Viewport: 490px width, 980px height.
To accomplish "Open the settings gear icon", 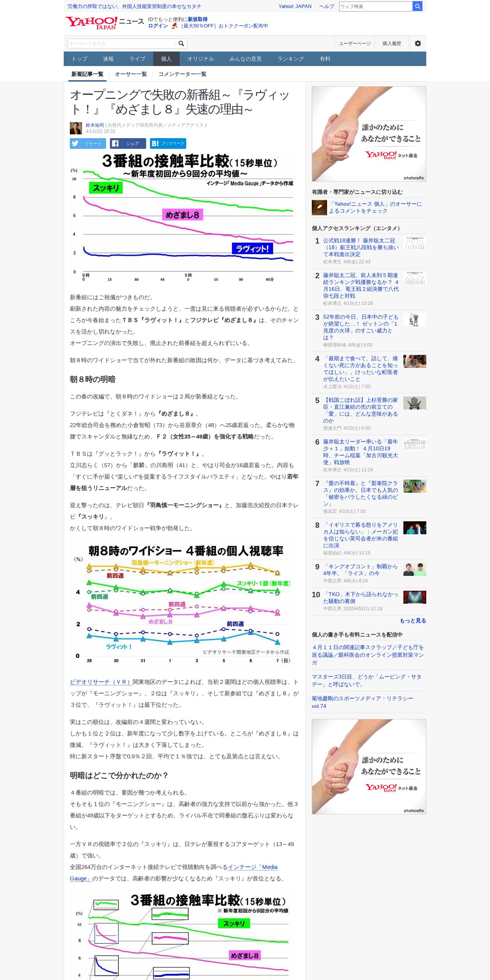I will pos(418,44).
